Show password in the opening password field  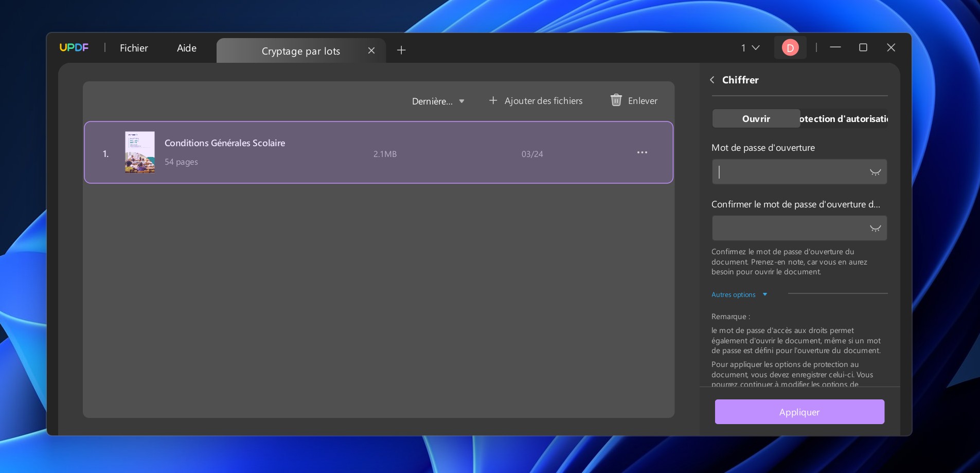(875, 172)
